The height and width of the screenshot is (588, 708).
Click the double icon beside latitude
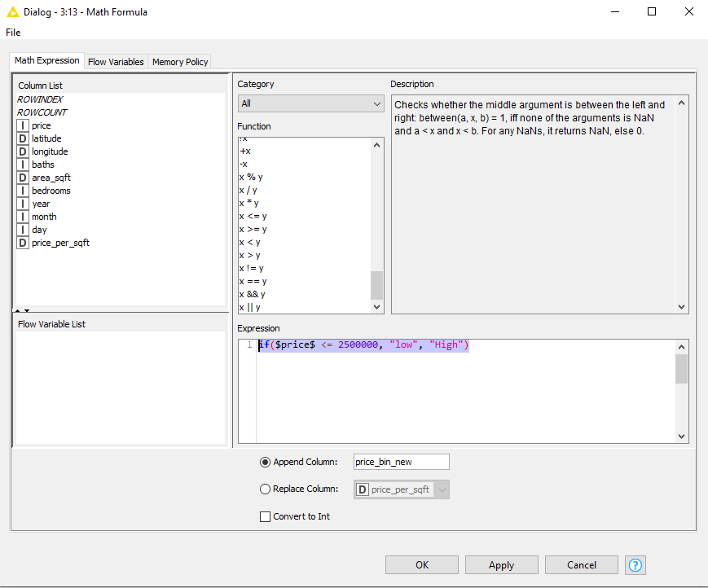pyautogui.click(x=22, y=138)
